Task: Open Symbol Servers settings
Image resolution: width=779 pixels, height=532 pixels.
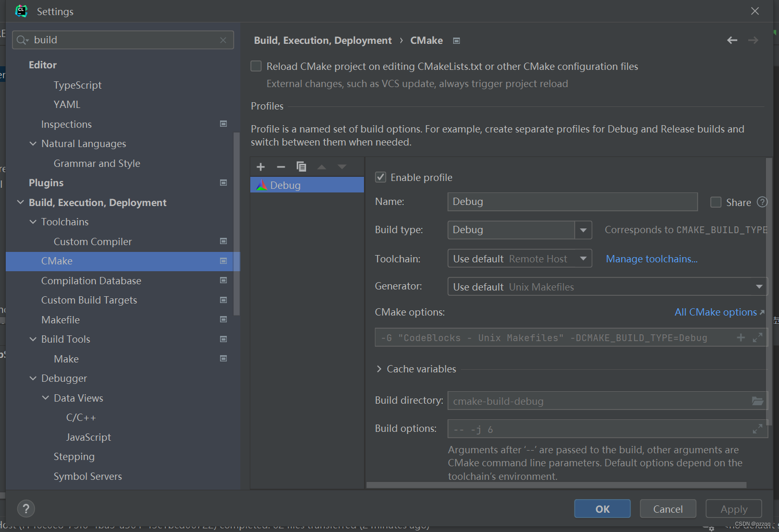Action: [88, 476]
